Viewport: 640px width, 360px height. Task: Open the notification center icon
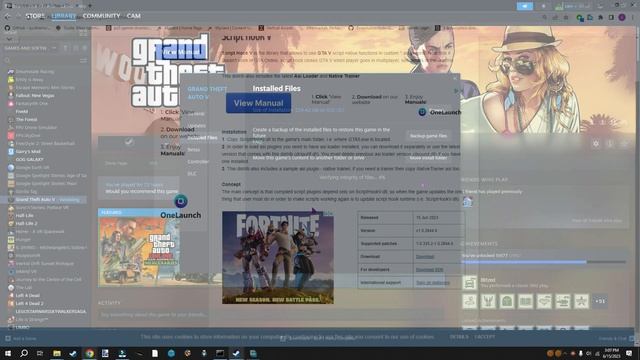click(629, 353)
